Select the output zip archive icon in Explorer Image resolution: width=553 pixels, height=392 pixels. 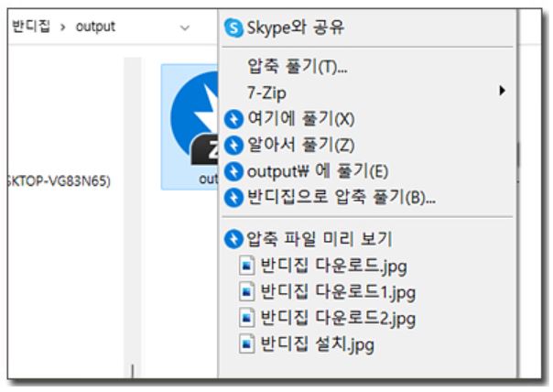pyautogui.click(x=190, y=127)
